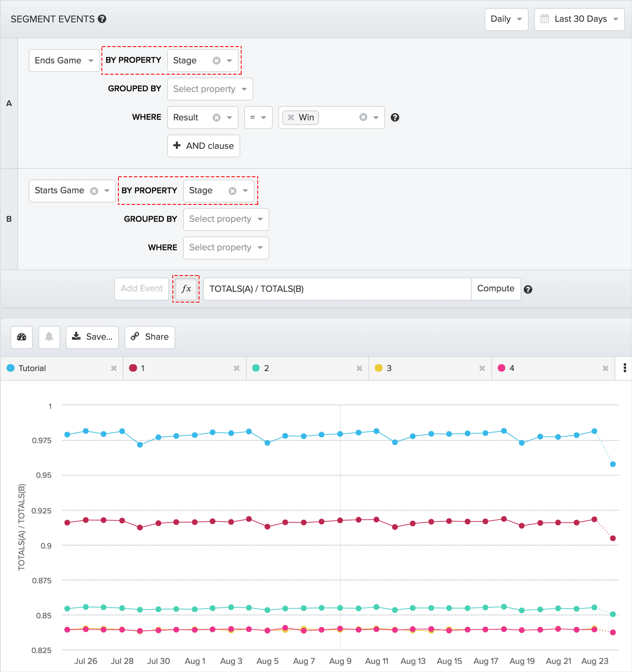Remove the Win value tag
Viewport: 632px width, 672px height.
(290, 117)
